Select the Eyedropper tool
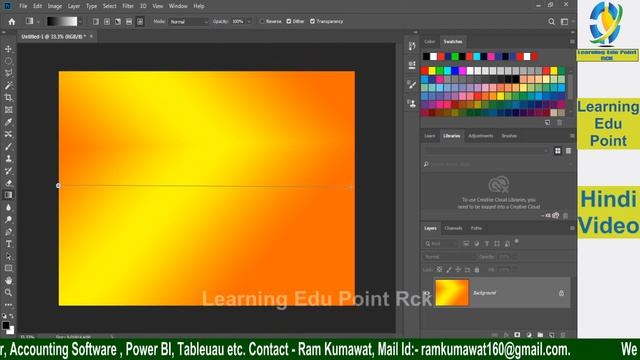The width and height of the screenshot is (640, 360). click(8, 122)
